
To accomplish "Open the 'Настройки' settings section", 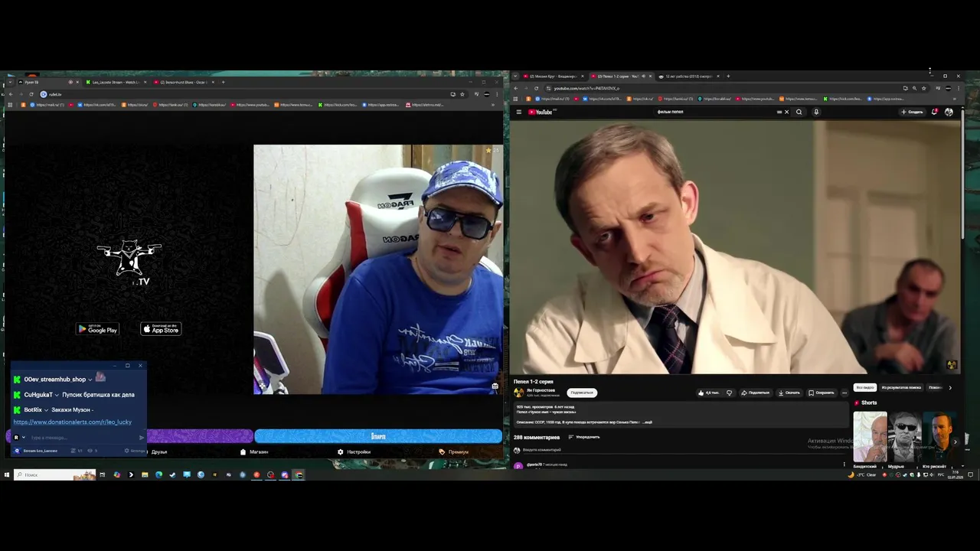I will 354,452.
